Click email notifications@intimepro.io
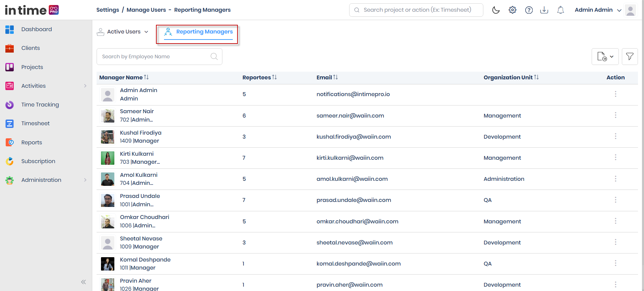This screenshot has width=644, height=291. [x=353, y=94]
